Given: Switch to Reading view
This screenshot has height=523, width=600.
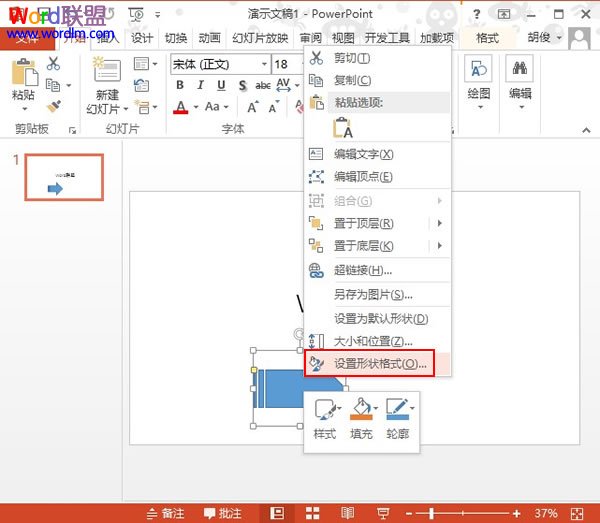Looking at the screenshot, I should pyautogui.click(x=347, y=513).
